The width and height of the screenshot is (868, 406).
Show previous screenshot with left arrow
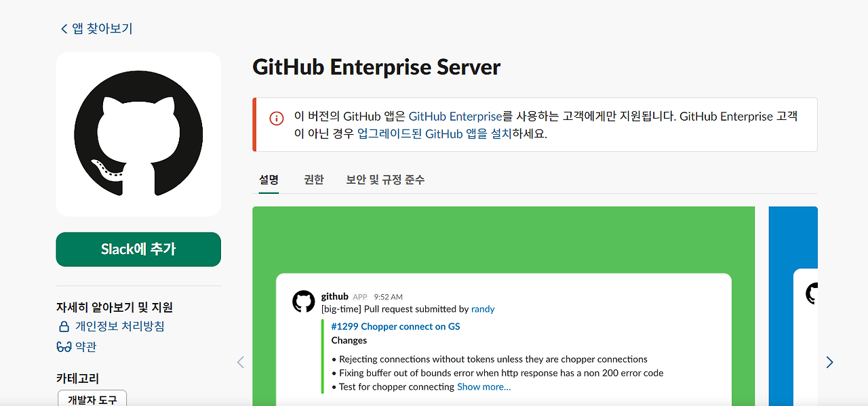coord(240,362)
